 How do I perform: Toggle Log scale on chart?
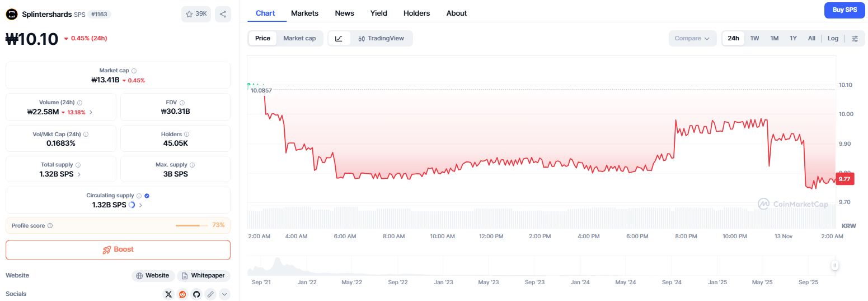pos(833,38)
